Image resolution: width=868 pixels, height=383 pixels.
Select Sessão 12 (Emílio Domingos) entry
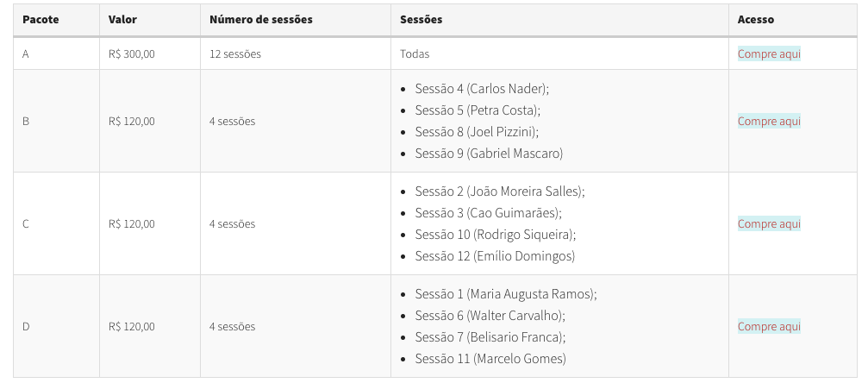point(495,256)
